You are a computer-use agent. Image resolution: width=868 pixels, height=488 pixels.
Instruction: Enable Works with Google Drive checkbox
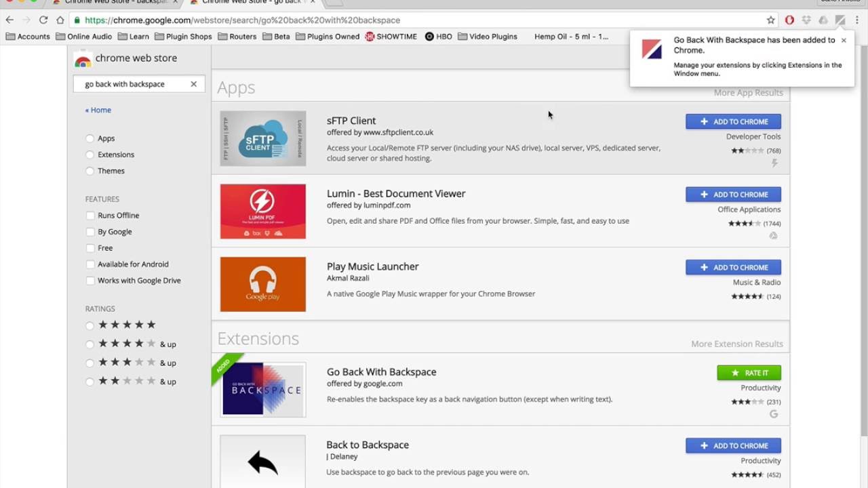point(90,281)
